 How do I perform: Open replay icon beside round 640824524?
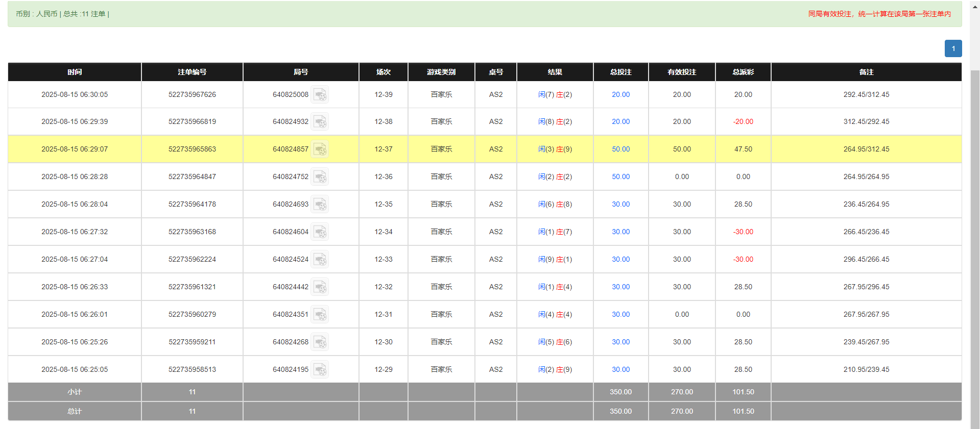(x=320, y=260)
